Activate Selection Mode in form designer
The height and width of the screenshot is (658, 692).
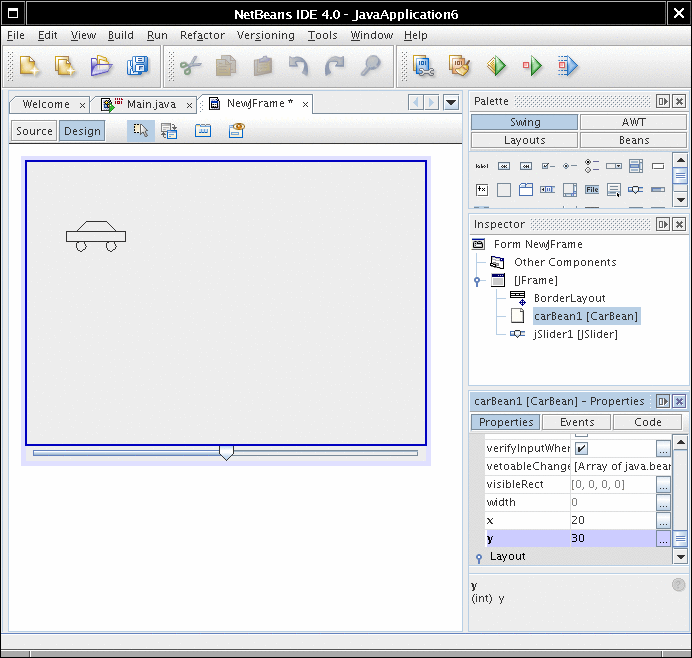(x=140, y=131)
